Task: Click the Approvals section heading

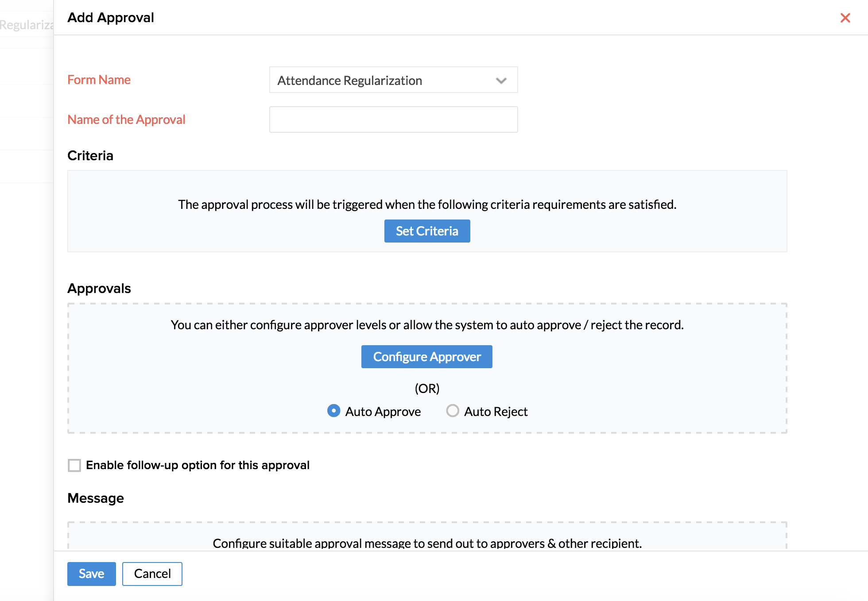Action: point(99,289)
